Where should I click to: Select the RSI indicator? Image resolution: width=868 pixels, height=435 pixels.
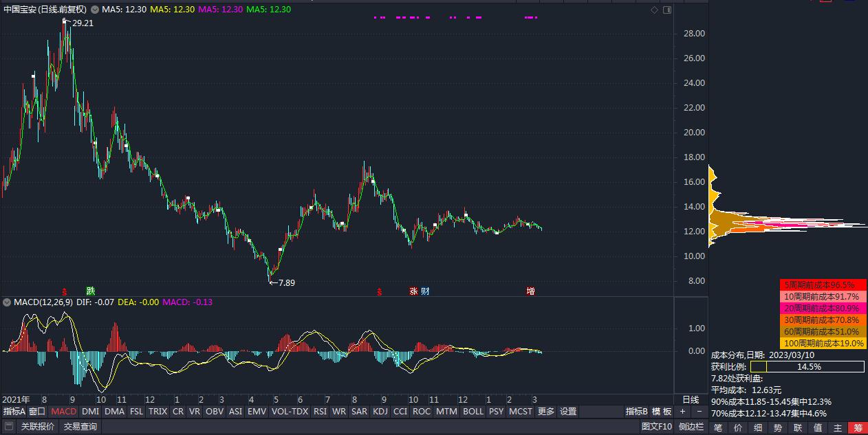[x=318, y=412]
